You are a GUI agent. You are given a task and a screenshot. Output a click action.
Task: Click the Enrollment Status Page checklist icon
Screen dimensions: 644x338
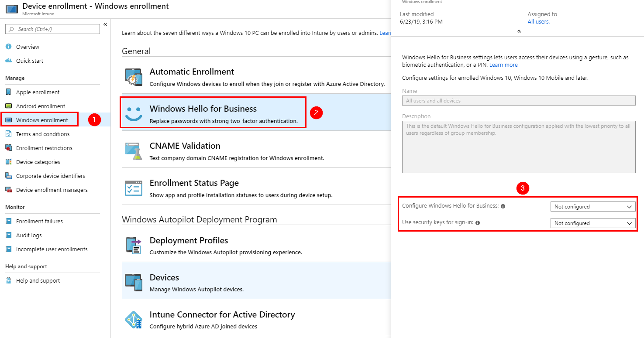tap(134, 188)
